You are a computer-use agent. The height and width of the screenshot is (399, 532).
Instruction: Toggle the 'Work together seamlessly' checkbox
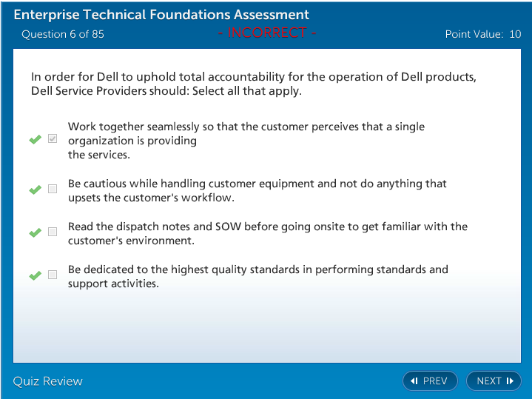[x=53, y=139]
